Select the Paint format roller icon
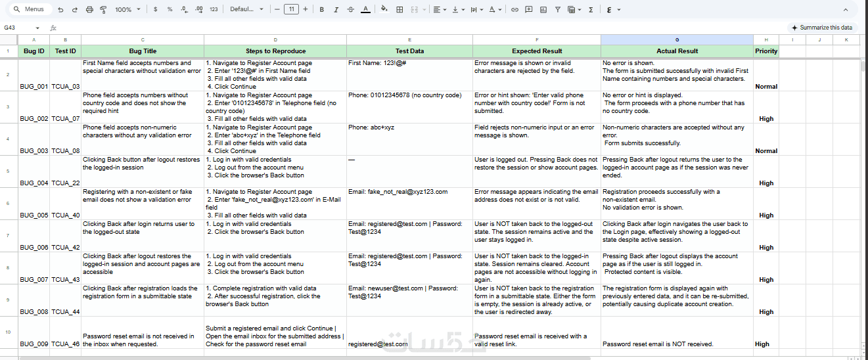Screen dimensions: 868x360 tap(103, 10)
